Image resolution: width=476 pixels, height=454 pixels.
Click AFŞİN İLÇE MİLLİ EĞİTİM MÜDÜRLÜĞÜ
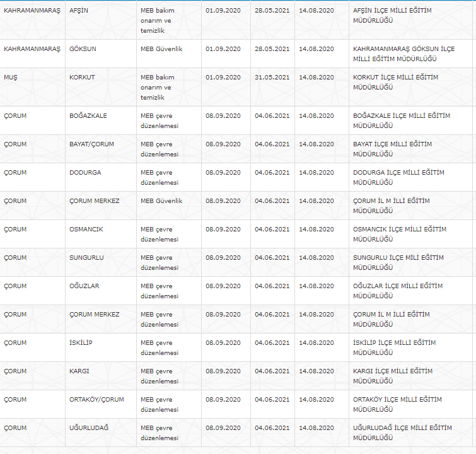(x=392, y=16)
